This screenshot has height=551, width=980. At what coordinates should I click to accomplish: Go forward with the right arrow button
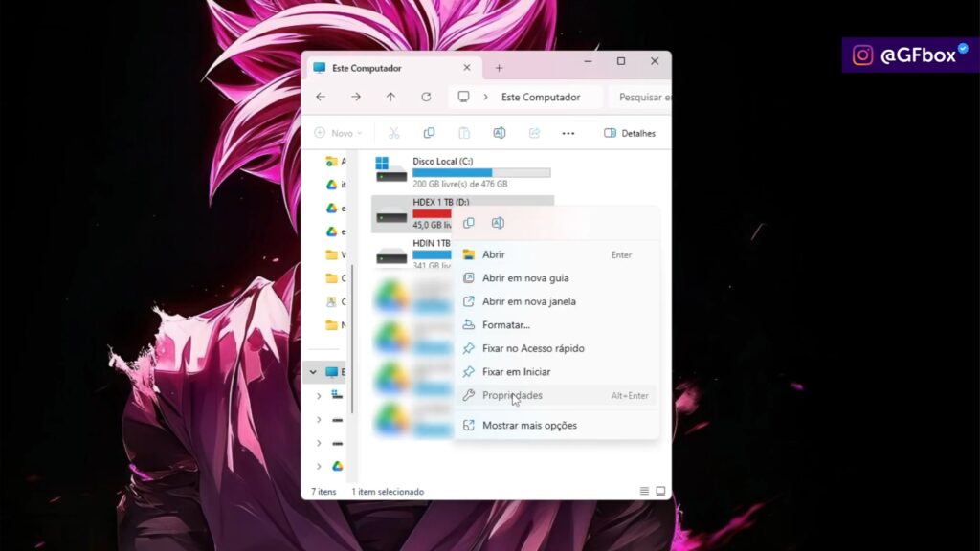point(356,97)
